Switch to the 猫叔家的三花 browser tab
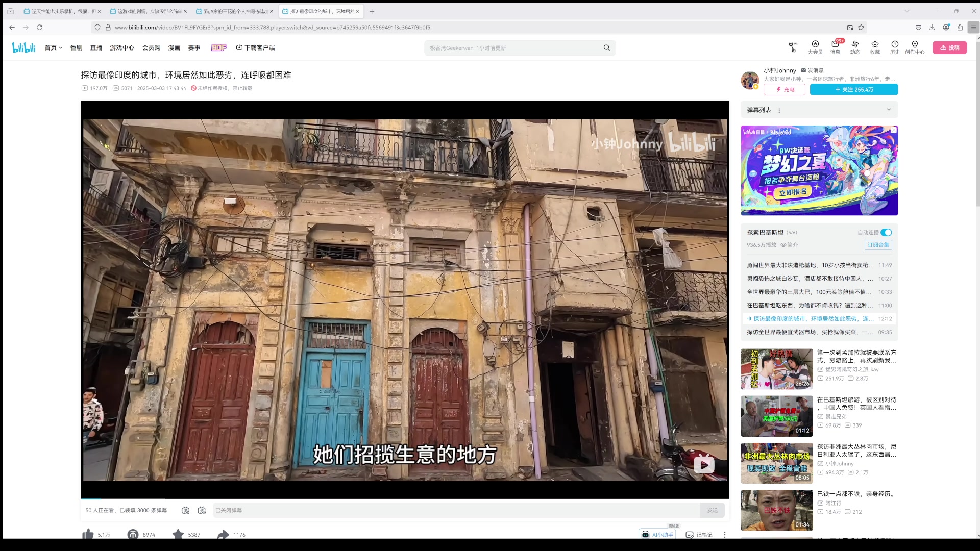 [x=234, y=11]
